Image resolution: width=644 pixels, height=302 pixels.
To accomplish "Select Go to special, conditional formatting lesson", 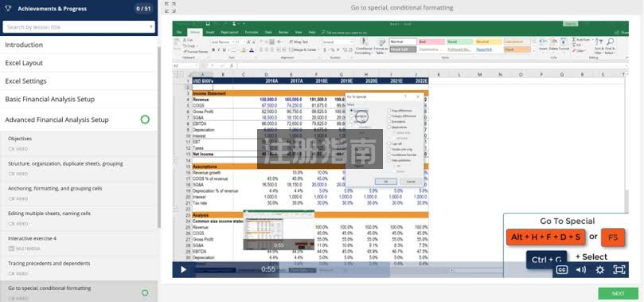I will pyautogui.click(x=79, y=292).
